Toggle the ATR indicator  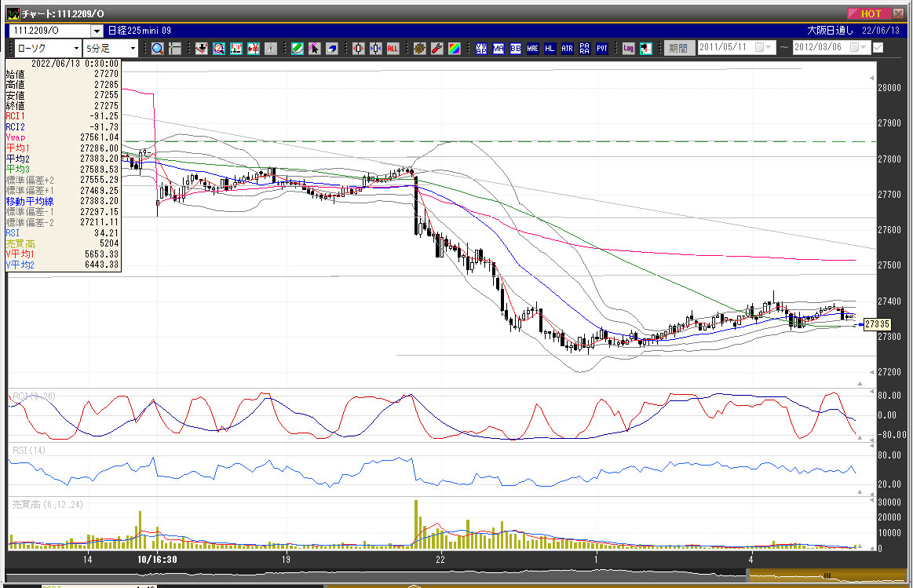click(567, 49)
